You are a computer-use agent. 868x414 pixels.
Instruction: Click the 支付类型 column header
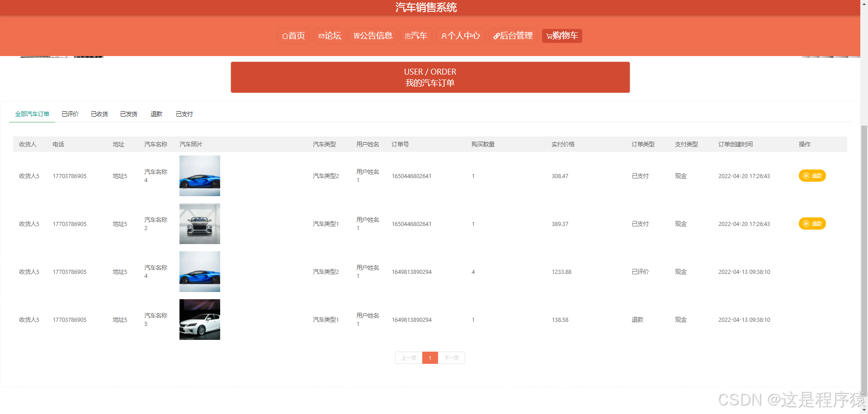686,144
